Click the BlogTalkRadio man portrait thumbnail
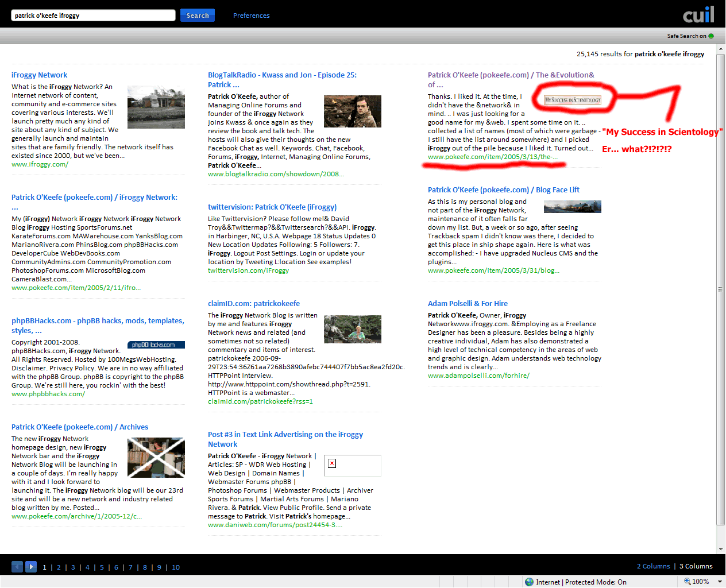This screenshot has height=588, width=726. click(353, 111)
